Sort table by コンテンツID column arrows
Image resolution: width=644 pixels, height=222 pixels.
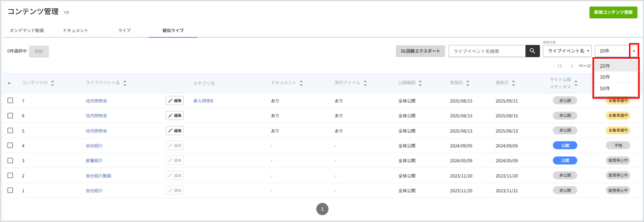(x=53, y=83)
